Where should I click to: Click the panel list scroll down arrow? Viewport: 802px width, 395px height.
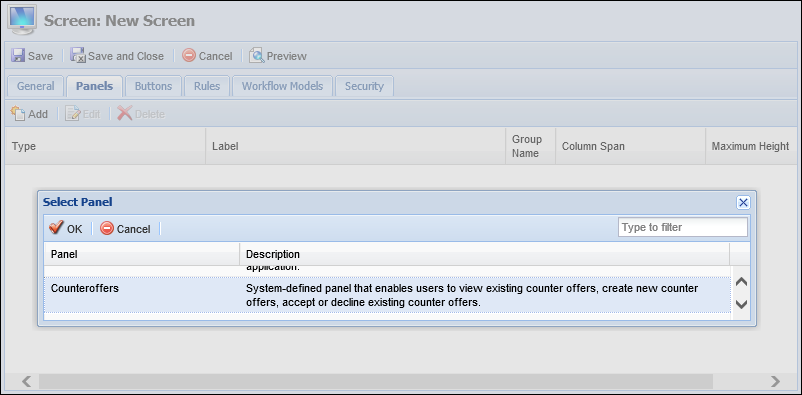[741, 304]
